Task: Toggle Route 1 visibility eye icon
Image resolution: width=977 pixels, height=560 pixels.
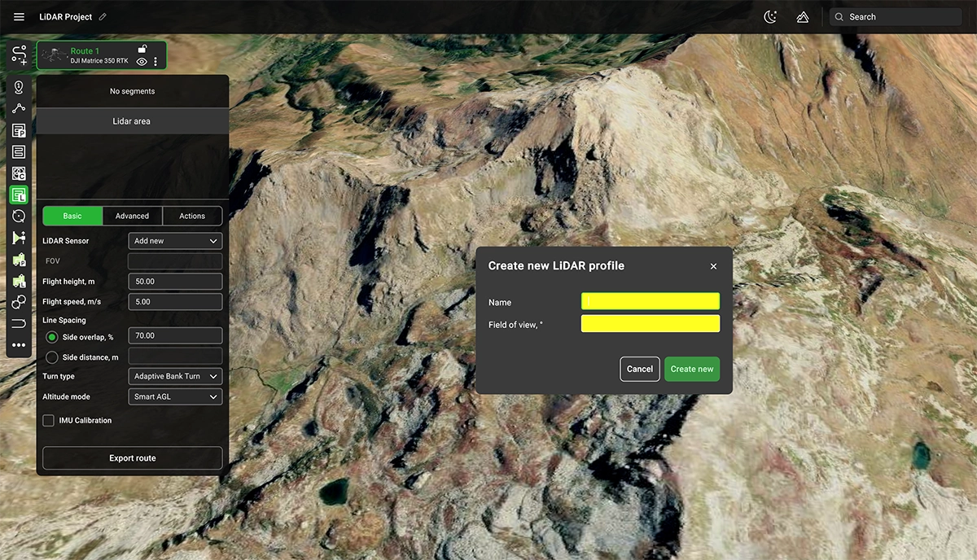Action: 142,62
